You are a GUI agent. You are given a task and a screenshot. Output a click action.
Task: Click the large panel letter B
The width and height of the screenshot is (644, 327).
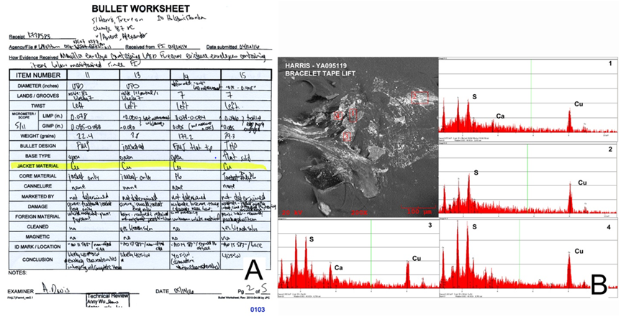click(x=599, y=284)
